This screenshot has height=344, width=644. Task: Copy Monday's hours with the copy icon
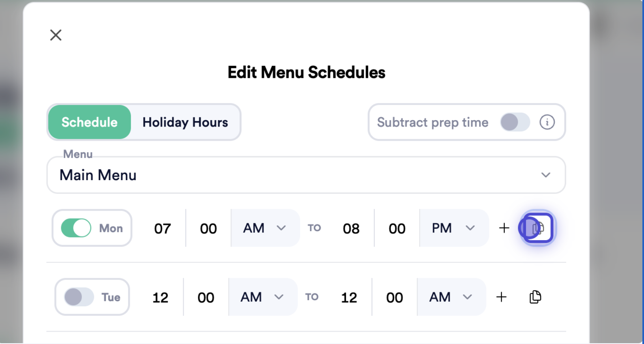[x=538, y=228]
